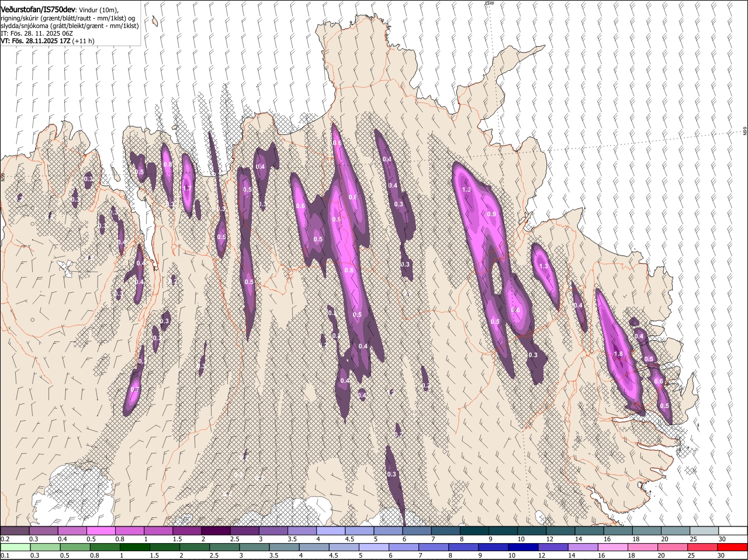Pick the 12–14 violet rain legend swatch

(x=553, y=547)
